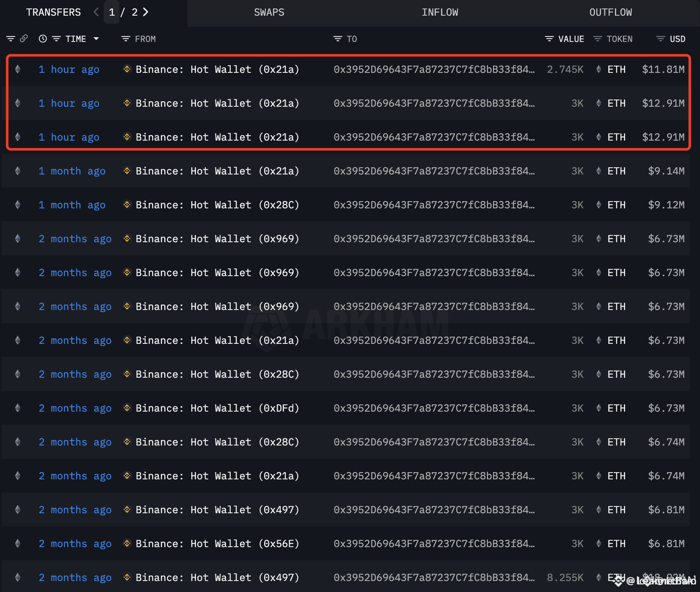Click the Binance logo beside Hot Wallet (0x56E)

point(127,543)
